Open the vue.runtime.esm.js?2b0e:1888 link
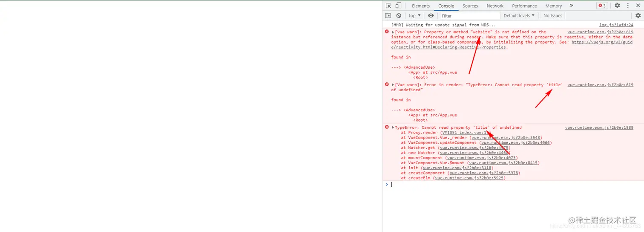This screenshot has height=232, width=644. pyautogui.click(x=599, y=128)
